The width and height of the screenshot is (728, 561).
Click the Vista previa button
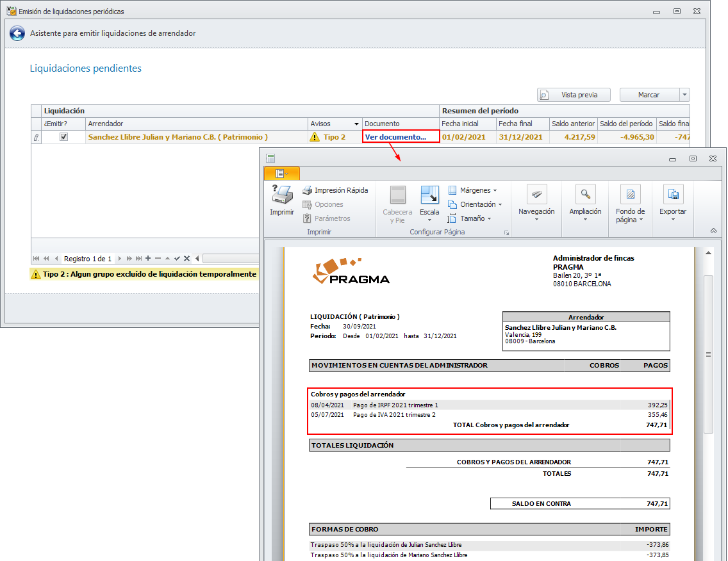574,95
